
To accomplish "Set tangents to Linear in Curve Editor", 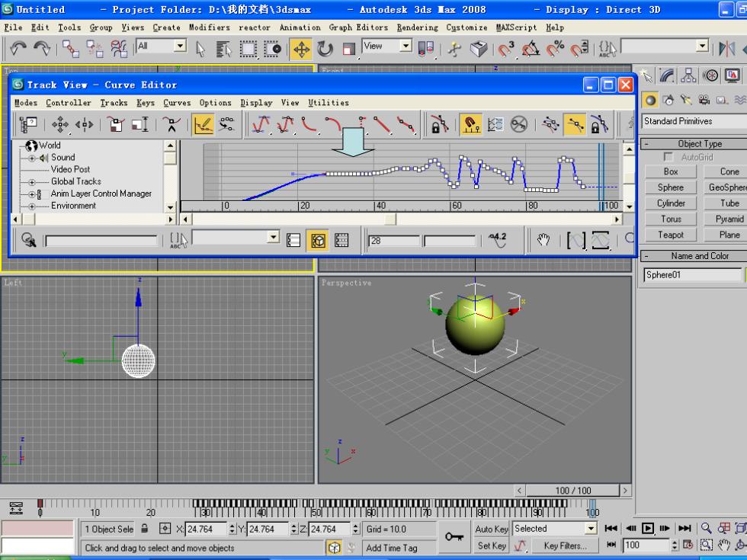I will (382, 125).
